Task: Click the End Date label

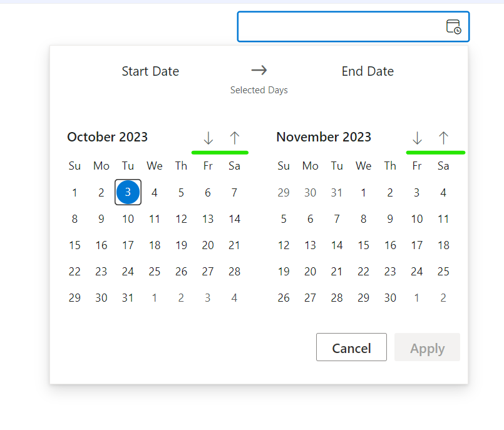Action: (x=368, y=71)
